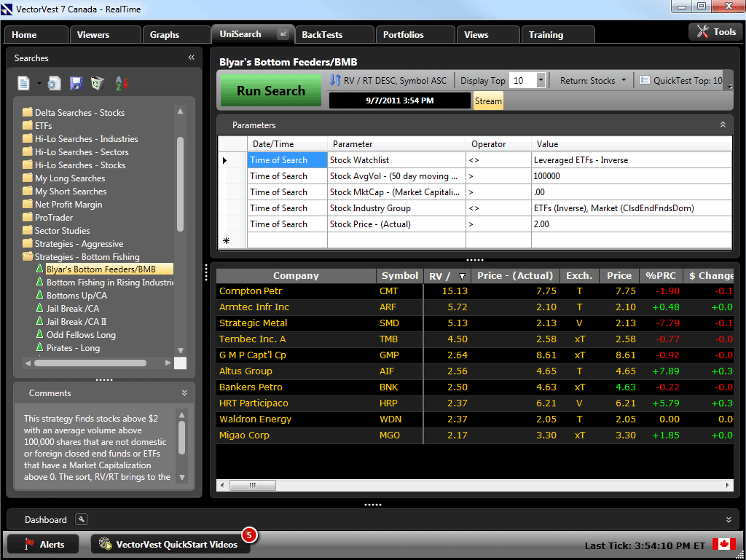Click the Canadian flag icon

coord(723,544)
